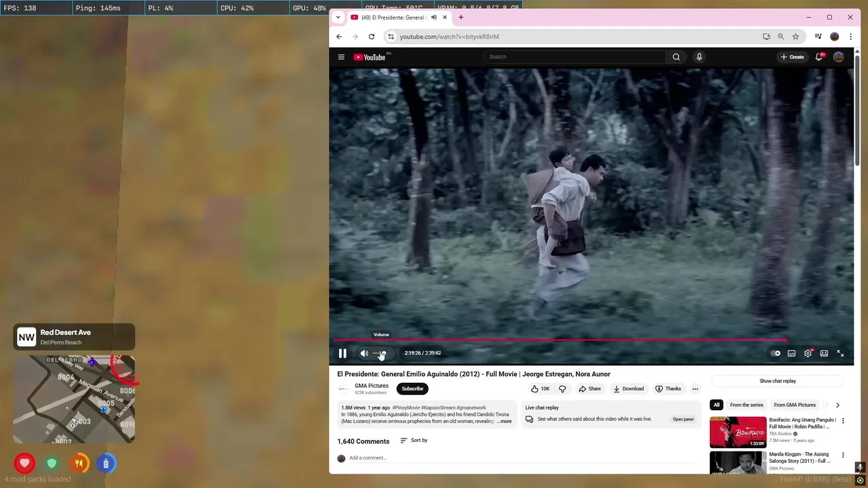Open options menu for Manila Kingpin video
The height and width of the screenshot is (488, 868).
pyautogui.click(x=843, y=455)
